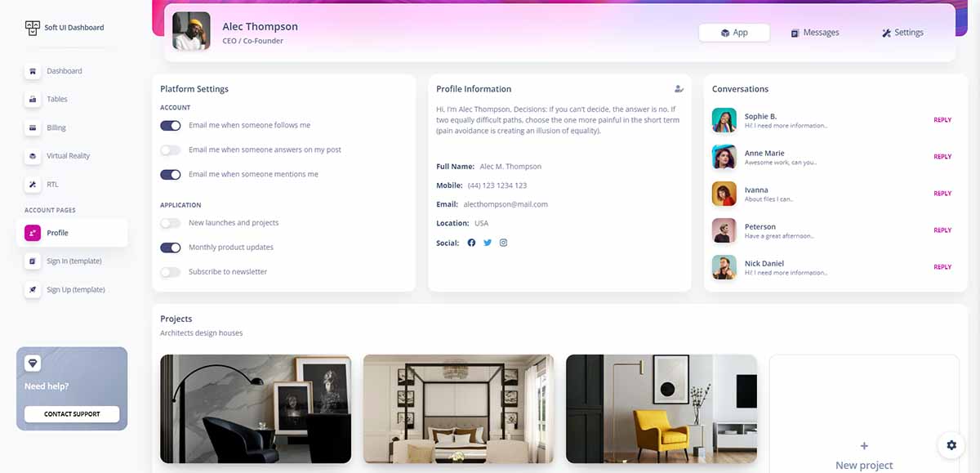Open the floating settings gear button
Screen dimensions: 980x473
(951, 445)
